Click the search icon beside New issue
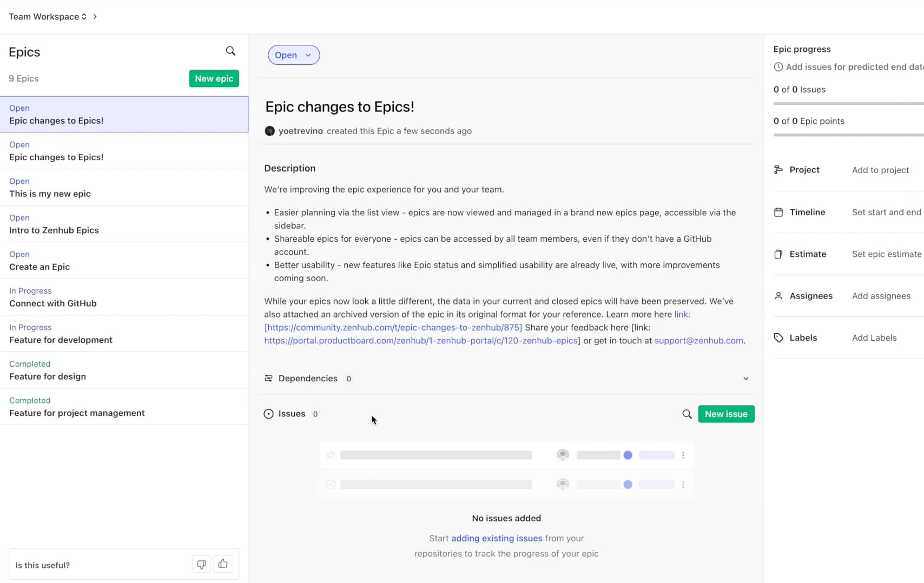 687,414
